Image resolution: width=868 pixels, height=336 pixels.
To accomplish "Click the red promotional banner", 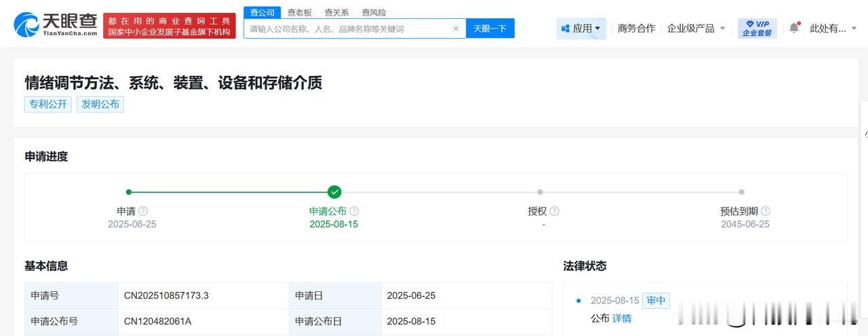I will (x=170, y=26).
